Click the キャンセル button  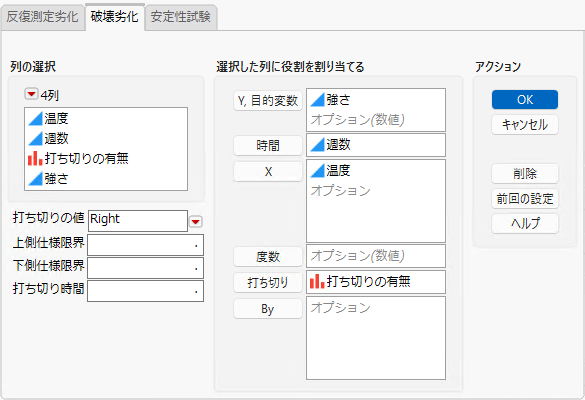[x=525, y=125]
